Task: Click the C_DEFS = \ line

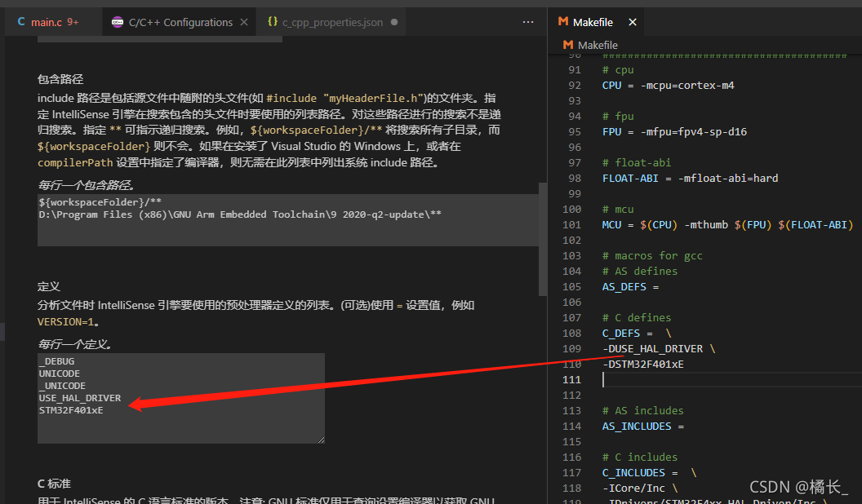Action: (637, 334)
